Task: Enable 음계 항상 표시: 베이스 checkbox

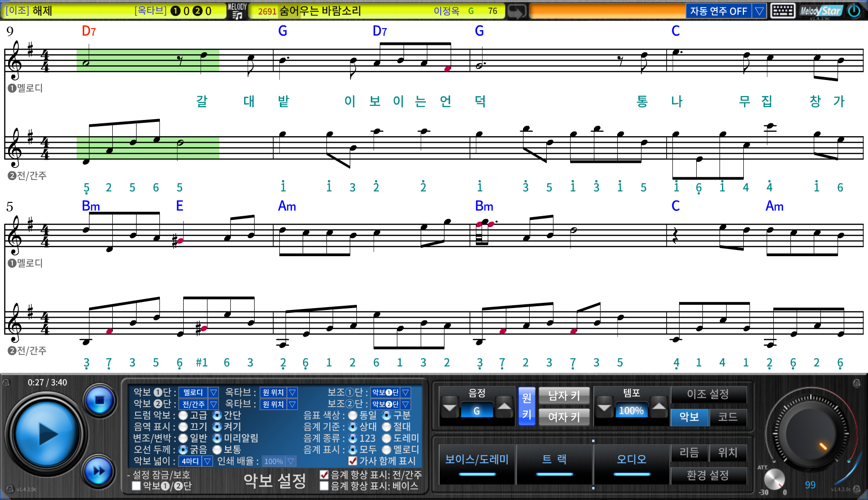Action: point(324,486)
